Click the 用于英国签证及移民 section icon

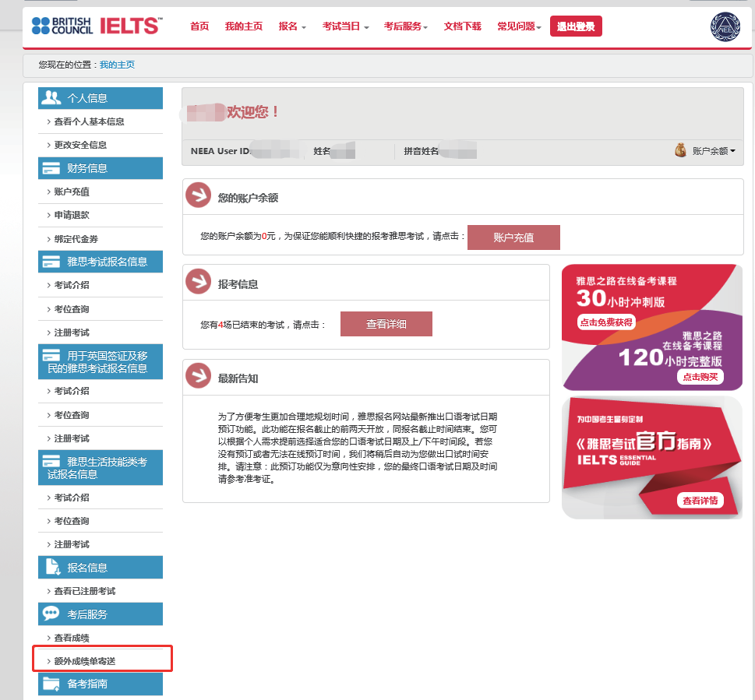51,355
